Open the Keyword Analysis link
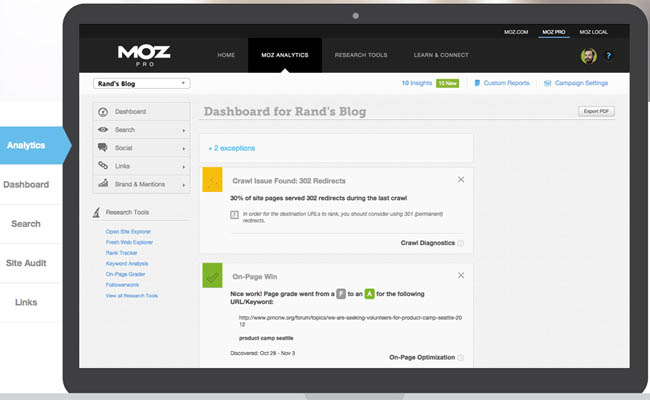 (127, 264)
